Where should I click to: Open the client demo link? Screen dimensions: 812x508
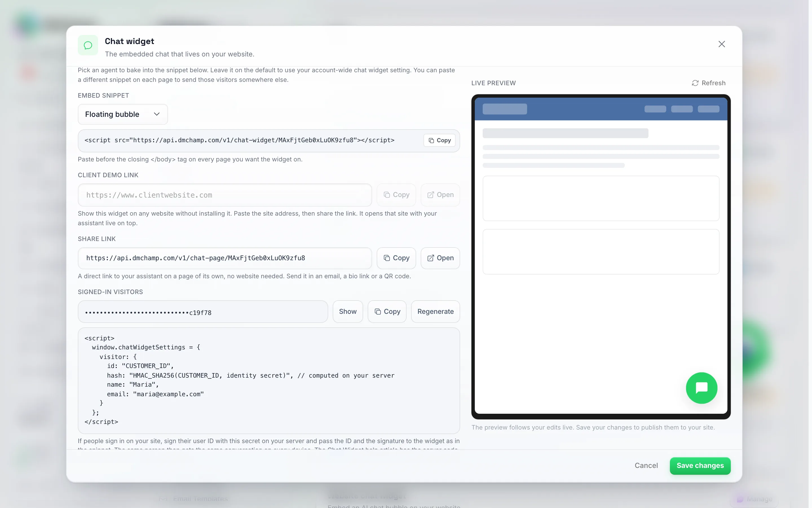tap(440, 195)
